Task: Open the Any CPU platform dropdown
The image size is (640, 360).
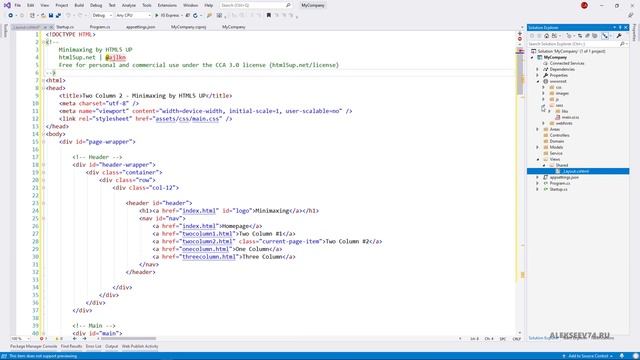Action: (x=133, y=16)
